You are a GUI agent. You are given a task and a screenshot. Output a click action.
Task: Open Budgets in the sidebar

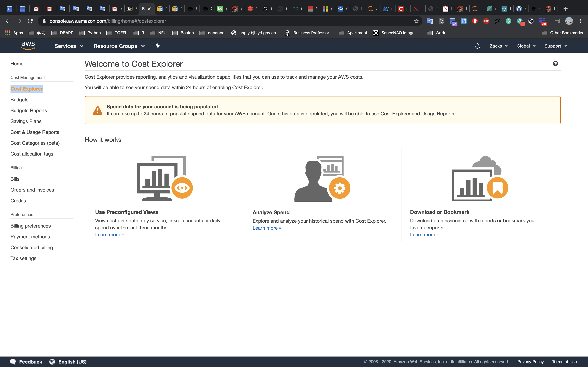coord(19,100)
